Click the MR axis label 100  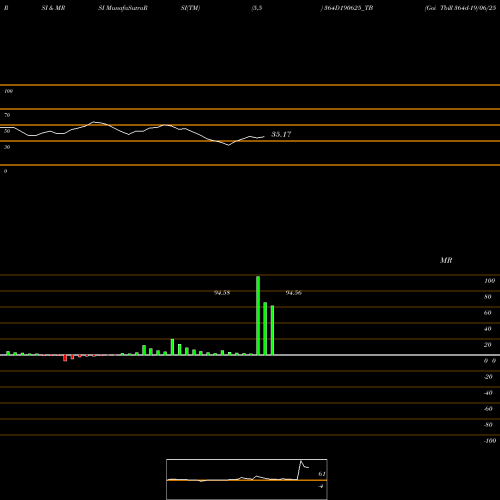click(490, 281)
